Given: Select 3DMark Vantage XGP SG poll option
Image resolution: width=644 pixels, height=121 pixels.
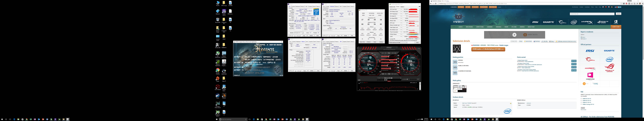Looking at the screenshot, I should pyautogui.click(x=581, y=104).
